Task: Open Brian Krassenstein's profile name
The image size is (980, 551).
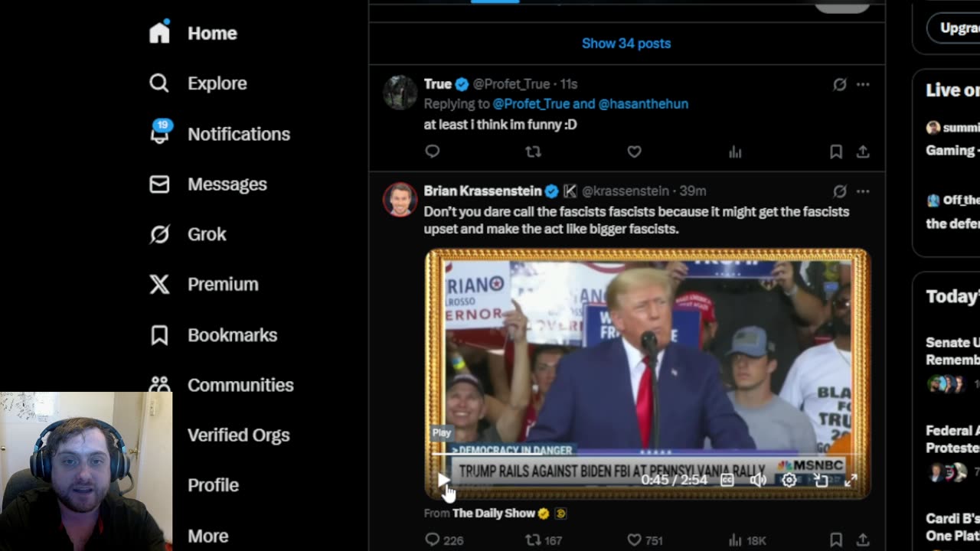Action: coord(482,191)
